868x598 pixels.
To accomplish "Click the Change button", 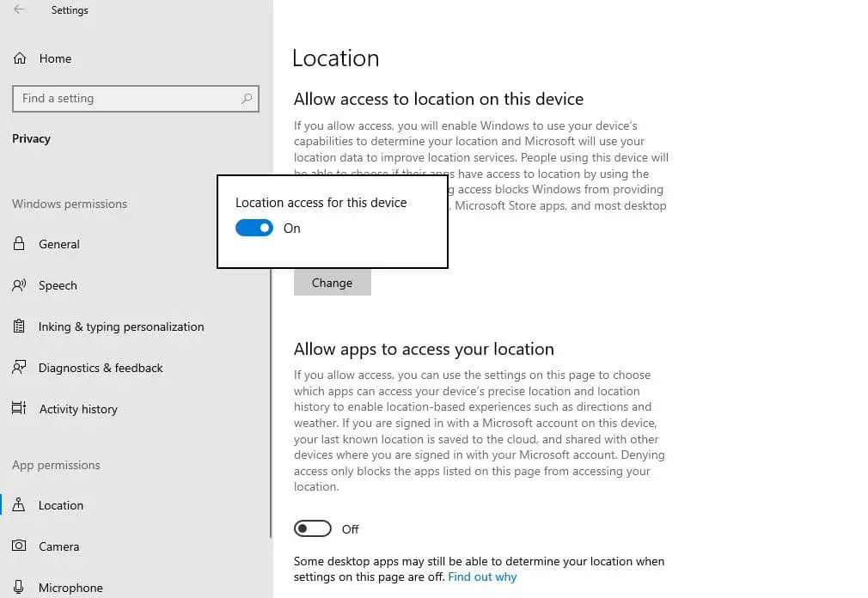I will (332, 282).
